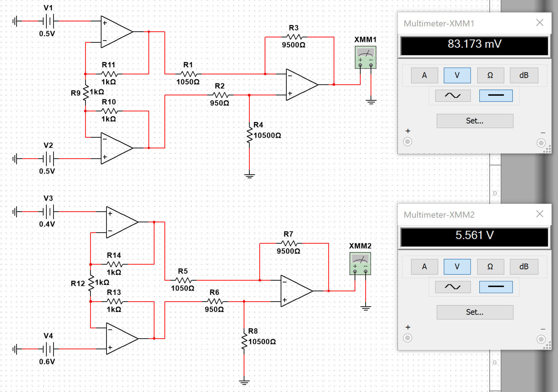
Task: Switch XMM2 to dB measurement mode
Action: click(524, 266)
